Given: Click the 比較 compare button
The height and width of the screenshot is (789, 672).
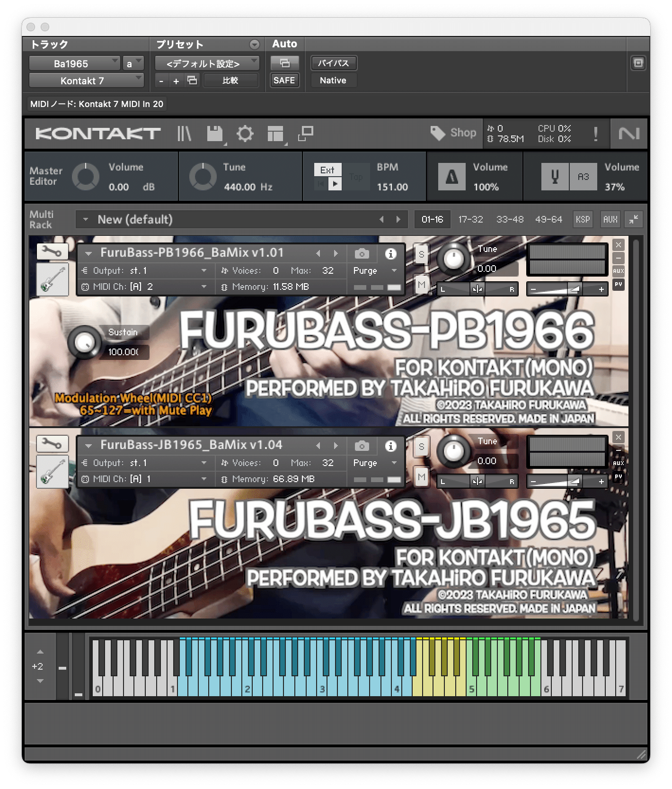Looking at the screenshot, I should coord(230,81).
